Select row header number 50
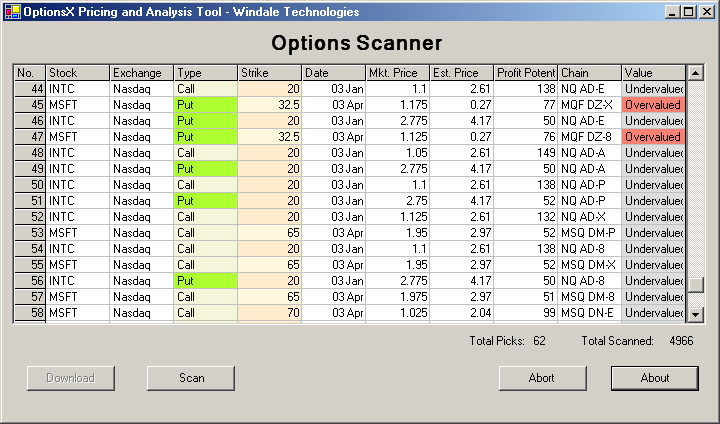The image size is (720, 424). (x=30, y=185)
